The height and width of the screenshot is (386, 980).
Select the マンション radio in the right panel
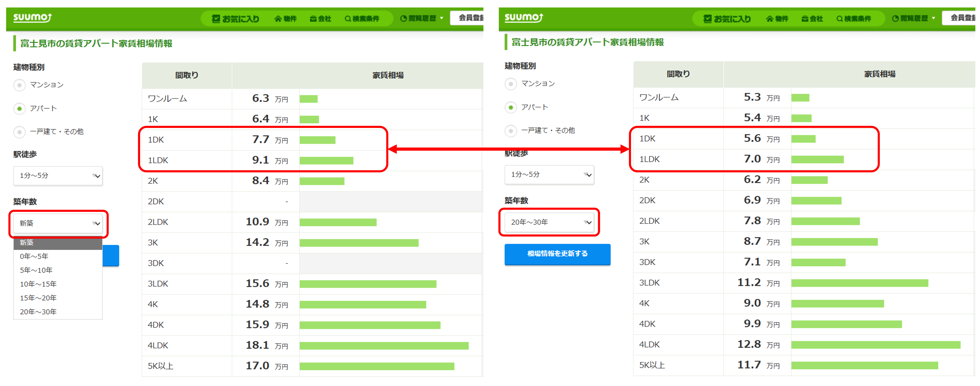tap(511, 84)
